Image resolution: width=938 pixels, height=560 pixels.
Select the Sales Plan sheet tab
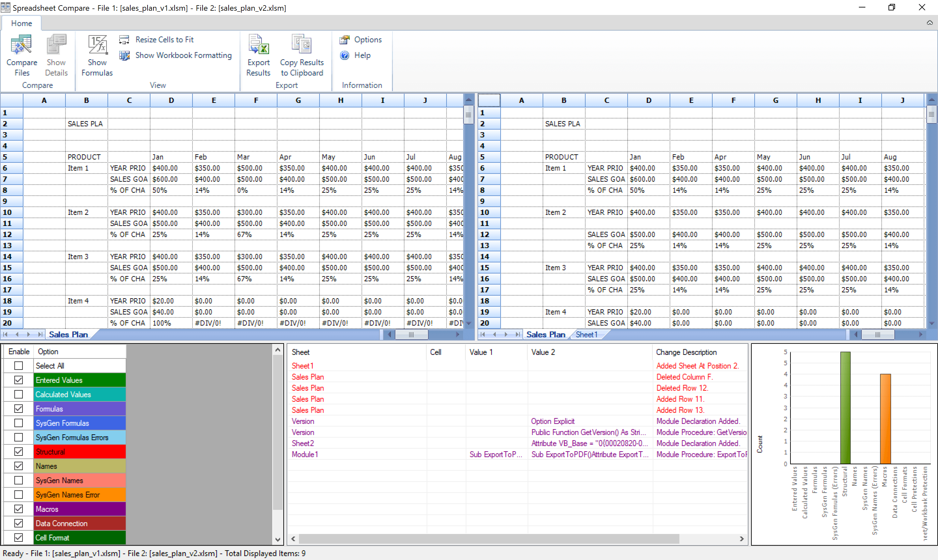(x=68, y=334)
